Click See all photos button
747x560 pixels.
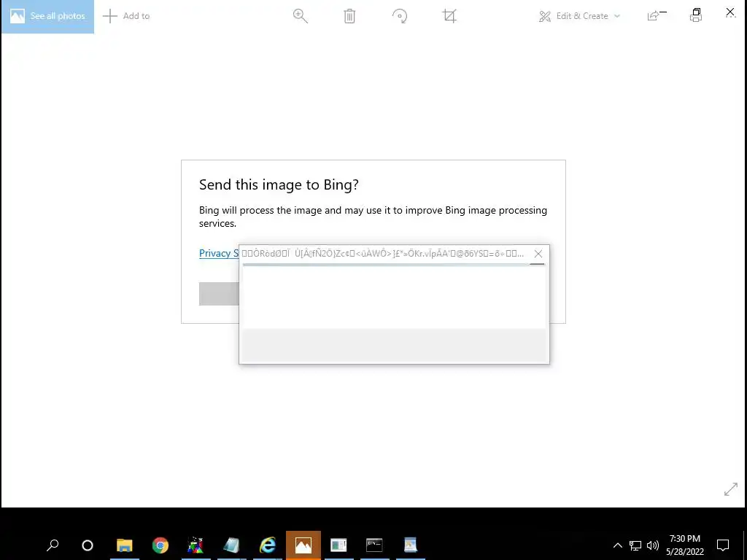pyautogui.click(x=47, y=16)
